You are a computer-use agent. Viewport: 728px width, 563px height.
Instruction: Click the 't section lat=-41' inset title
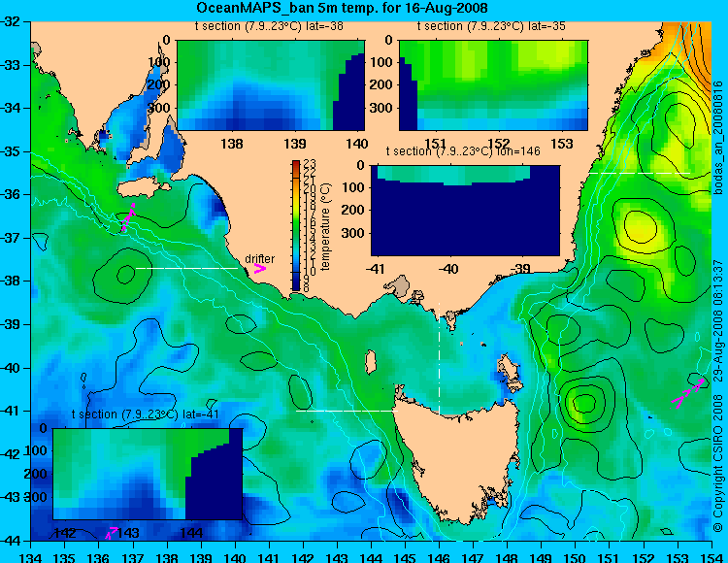click(145, 414)
